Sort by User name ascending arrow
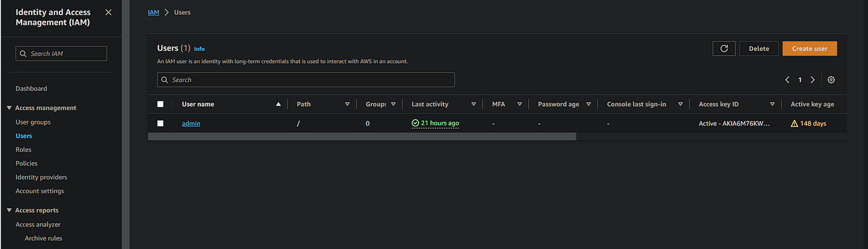Viewport: 868px width, 249px height. pyautogui.click(x=278, y=104)
